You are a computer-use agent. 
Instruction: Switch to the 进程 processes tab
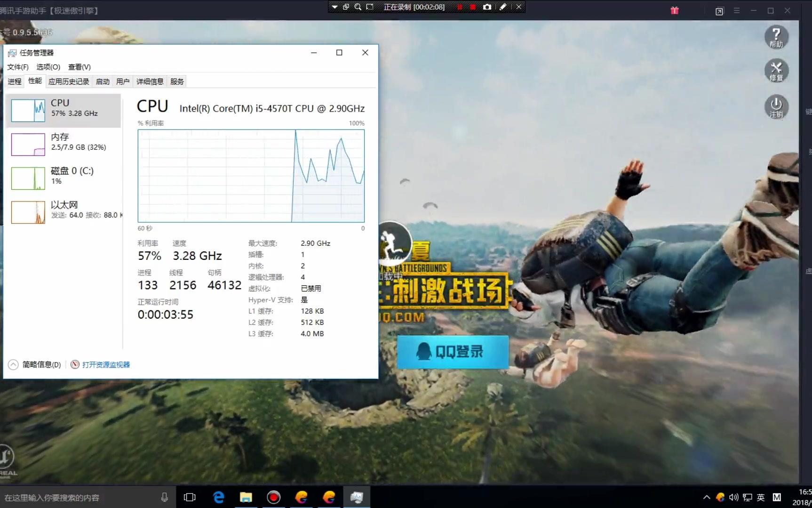[14, 81]
